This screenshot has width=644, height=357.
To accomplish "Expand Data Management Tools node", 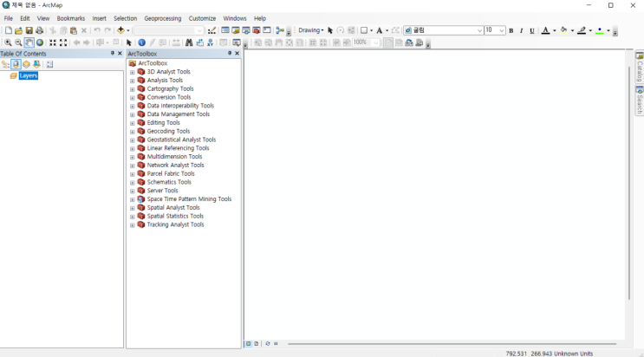I will coord(133,114).
